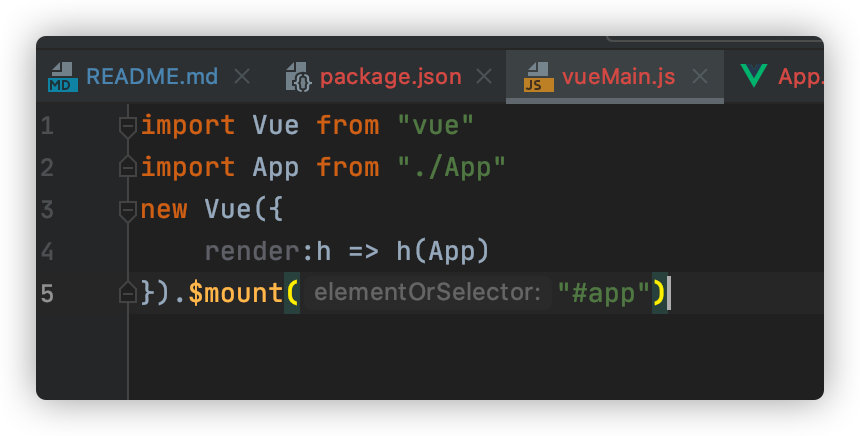Switch to the package.json tab
Image resolution: width=860 pixels, height=436 pixels.
coord(390,77)
